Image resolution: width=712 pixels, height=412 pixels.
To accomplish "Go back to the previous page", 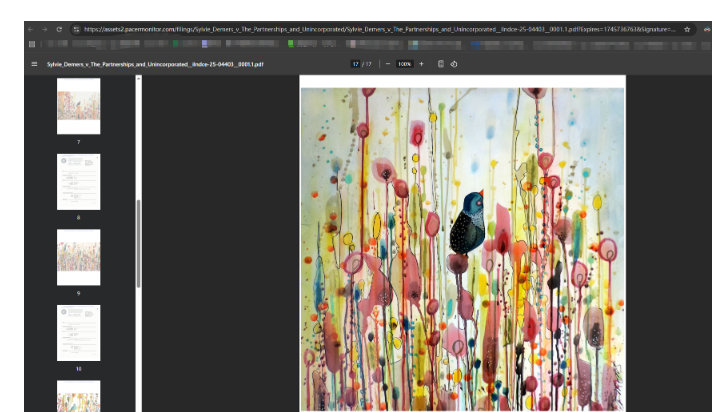I will click(30, 30).
